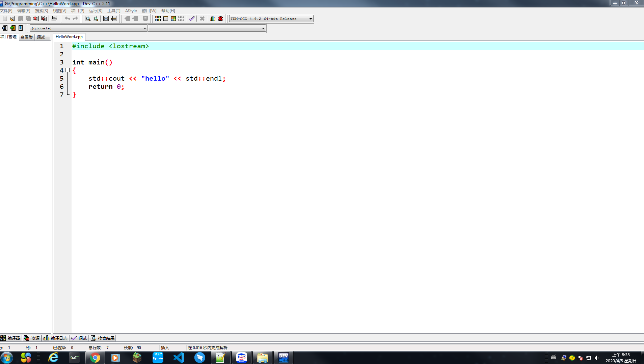
Task: Open the 文件[F] menu
Action: (x=6, y=11)
